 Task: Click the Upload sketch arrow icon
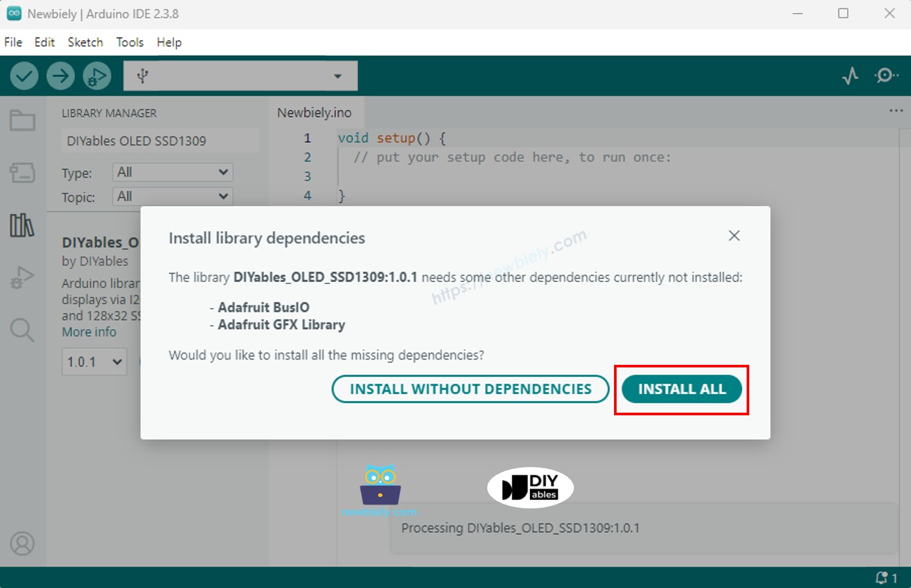pyautogui.click(x=61, y=75)
